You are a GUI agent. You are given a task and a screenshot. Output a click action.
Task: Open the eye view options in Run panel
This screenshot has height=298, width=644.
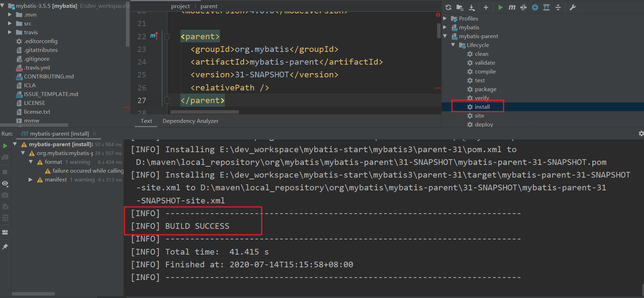tap(5, 184)
